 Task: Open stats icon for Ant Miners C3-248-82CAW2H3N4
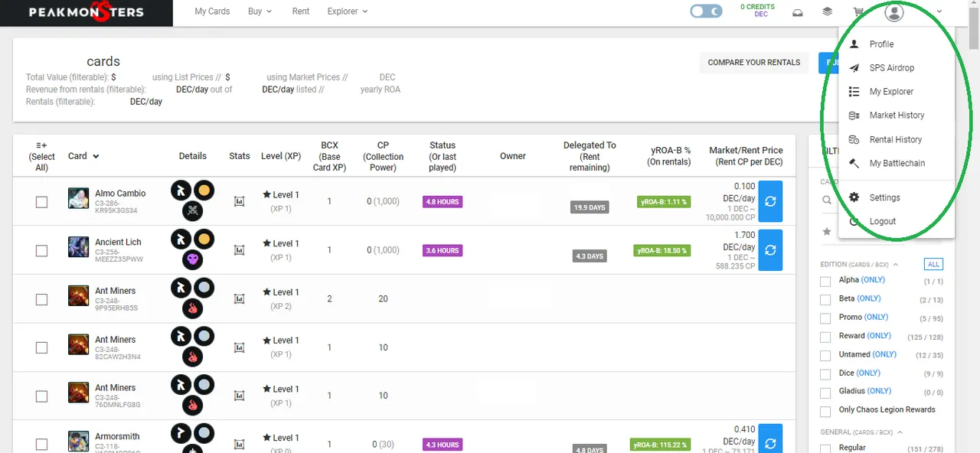point(239,347)
